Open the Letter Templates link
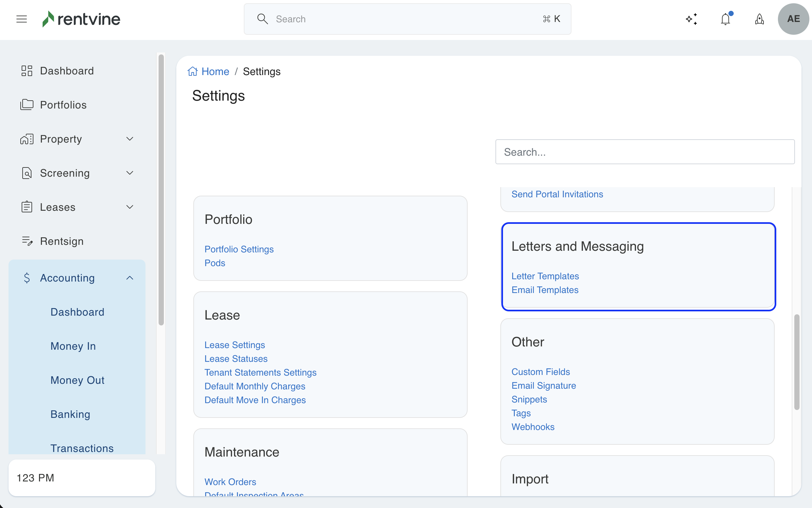The width and height of the screenshot is (812, 508). (545, 276)
